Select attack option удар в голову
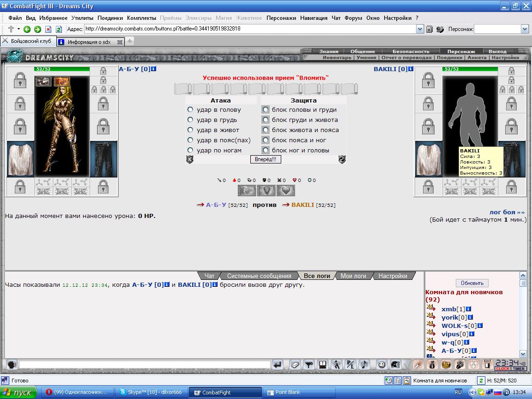The width and height of the screenshot is (532, 399). click(x=190, y=109)
